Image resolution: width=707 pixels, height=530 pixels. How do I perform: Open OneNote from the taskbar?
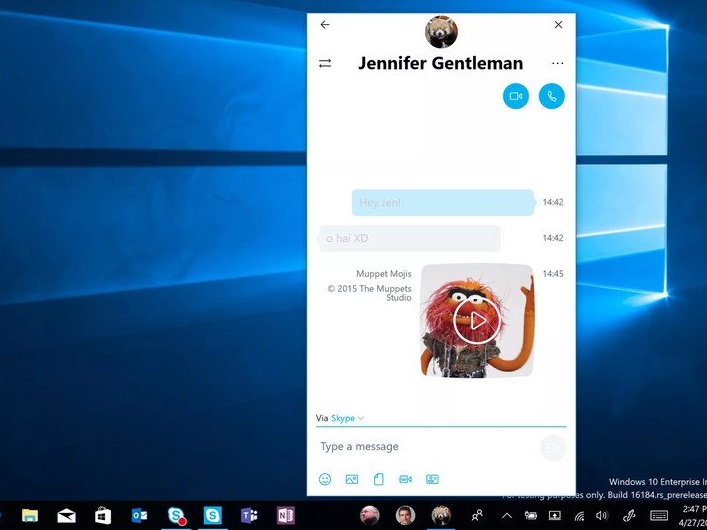285,515
